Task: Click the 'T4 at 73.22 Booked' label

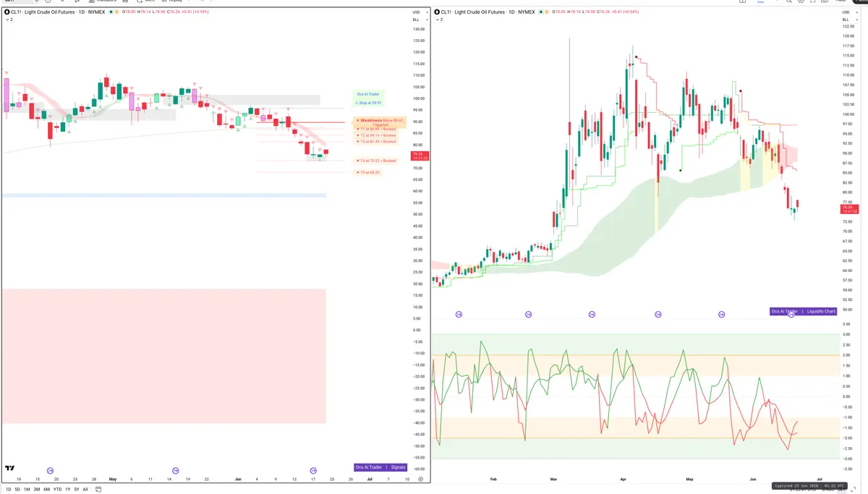Action: (x=378, y=161)
